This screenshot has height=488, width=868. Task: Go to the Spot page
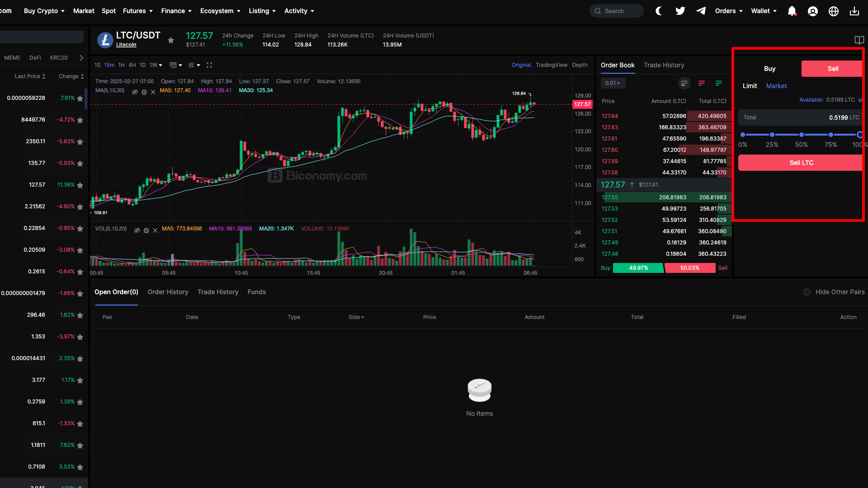tap(108, 11)
